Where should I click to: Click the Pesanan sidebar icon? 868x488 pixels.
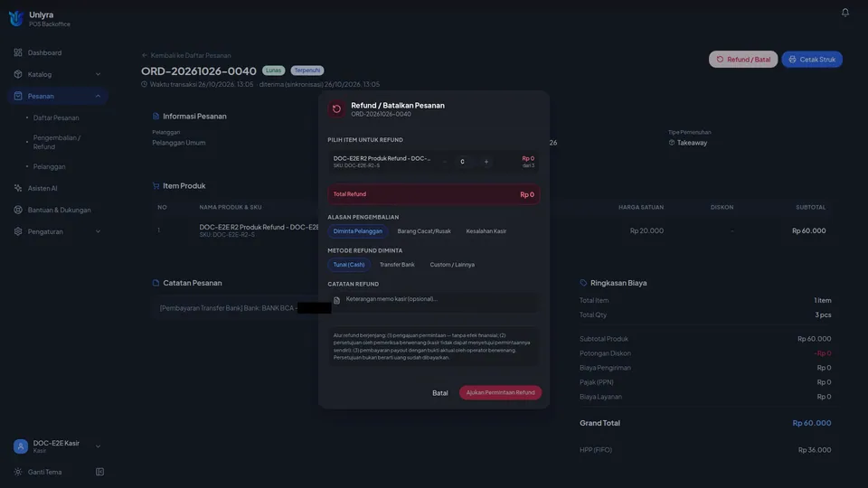pos(18,96)
